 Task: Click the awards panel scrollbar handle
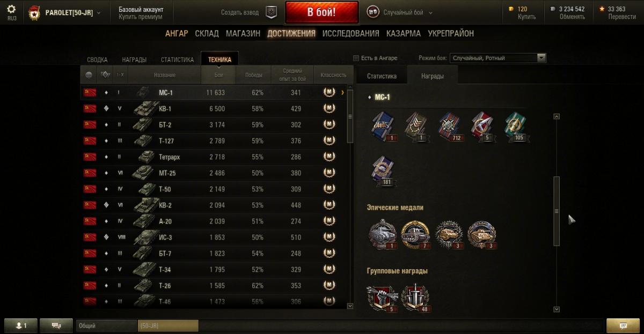(557, 211)
